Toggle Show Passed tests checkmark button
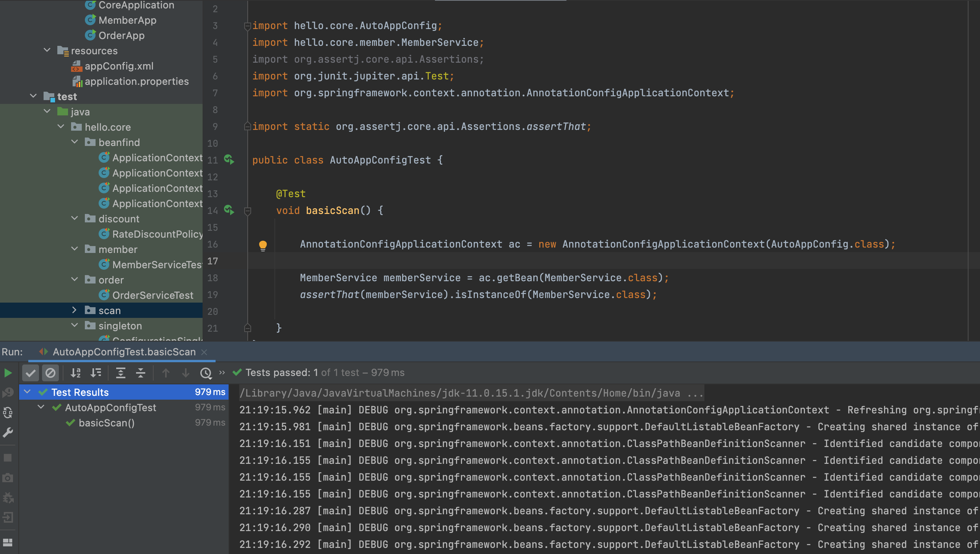The height and width of the screenshot is (554, 980). click(31, 373)
